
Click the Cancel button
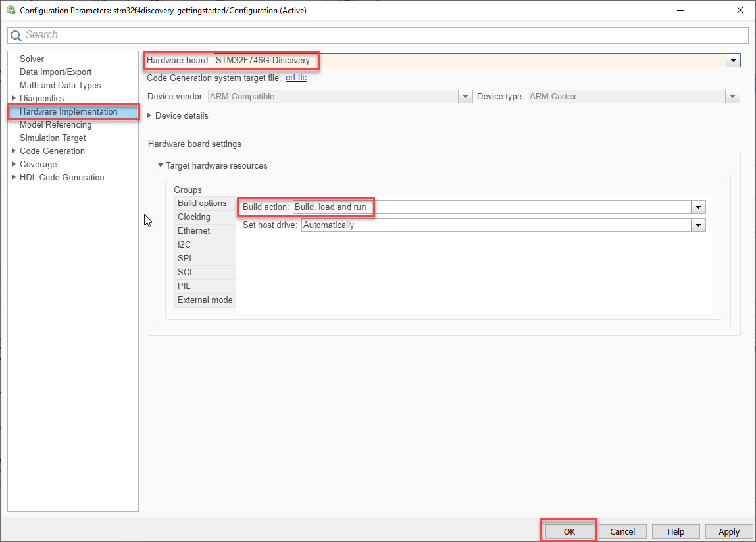(622, 531)
